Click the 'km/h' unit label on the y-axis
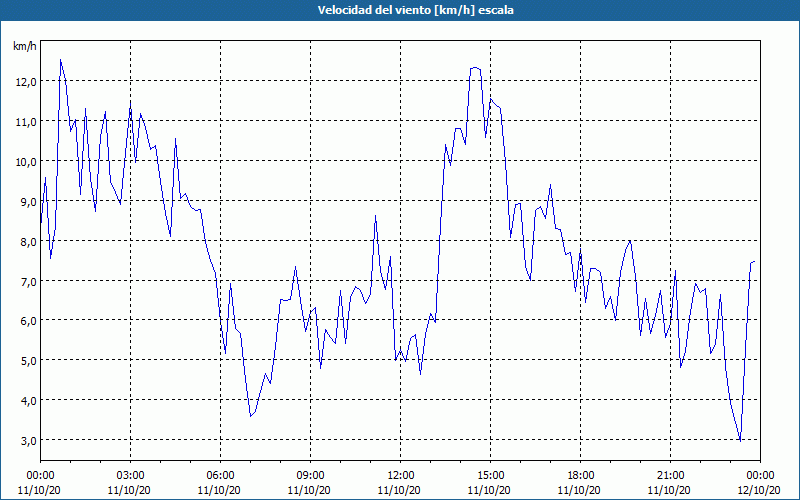 tap(24, 46)
